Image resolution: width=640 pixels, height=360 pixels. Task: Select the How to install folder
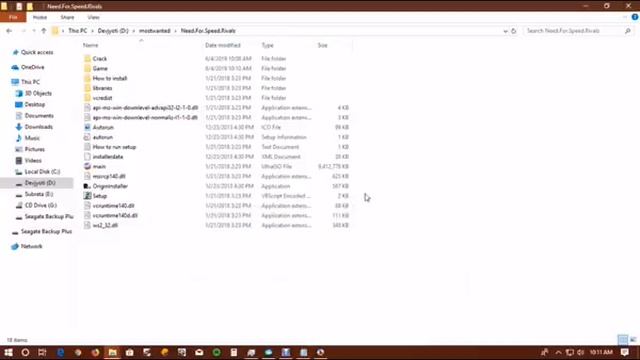tap(110, 78)
